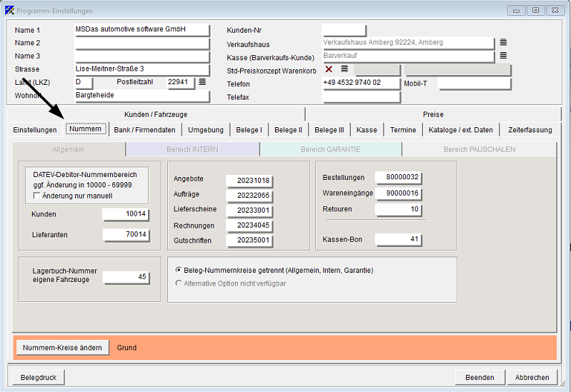
Task: Click the Lieferanten number field 70014
Action: click(126, 234)
